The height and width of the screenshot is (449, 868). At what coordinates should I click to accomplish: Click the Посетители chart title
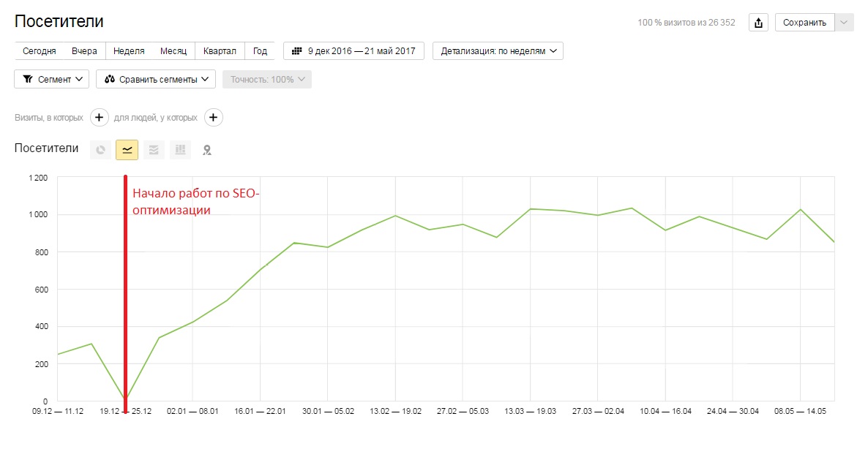click(x=47, y=148)
